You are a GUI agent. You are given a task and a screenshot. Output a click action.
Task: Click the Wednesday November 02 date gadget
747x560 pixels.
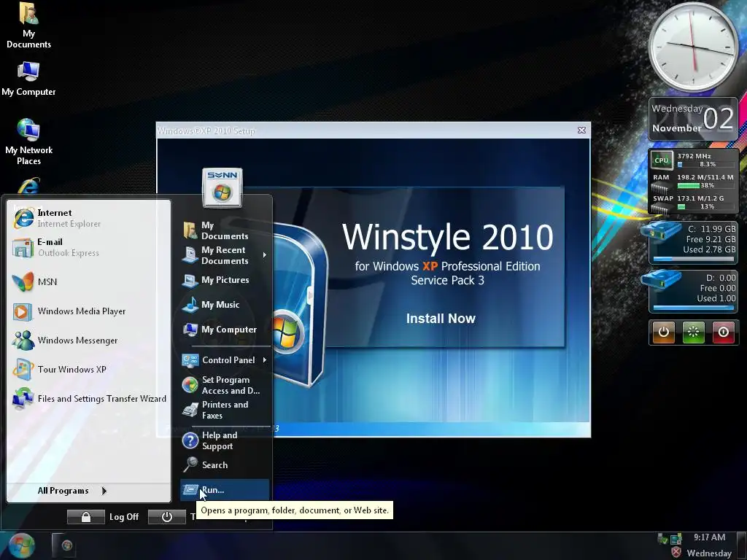coord(693,119)
